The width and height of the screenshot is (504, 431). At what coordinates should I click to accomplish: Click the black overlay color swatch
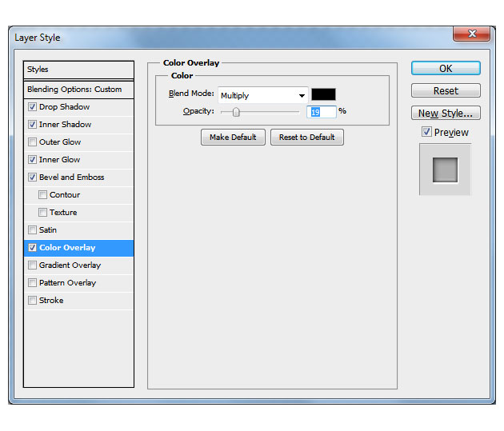pos(323,94)
